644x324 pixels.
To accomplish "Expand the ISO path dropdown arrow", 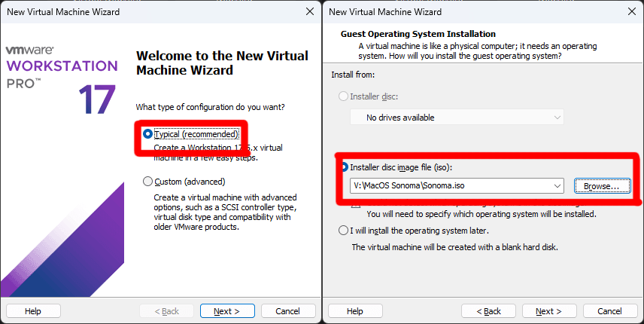I will pos(557,186).
